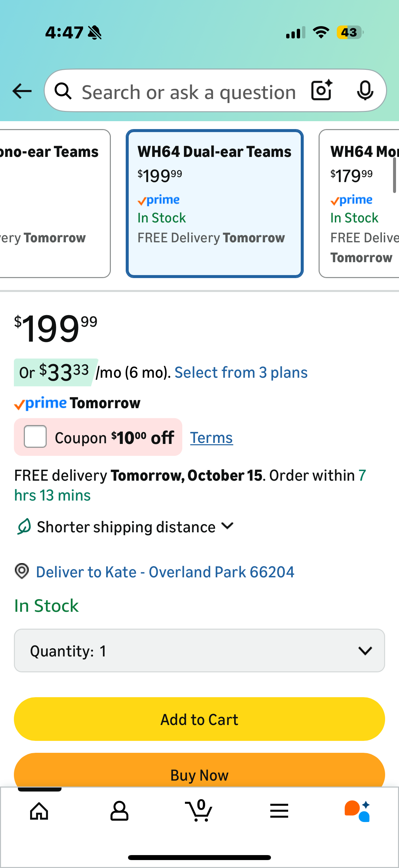This screenshot has height=868, width=399.
Task: Open the account profile icon
Action: click(x=119, y=811)
